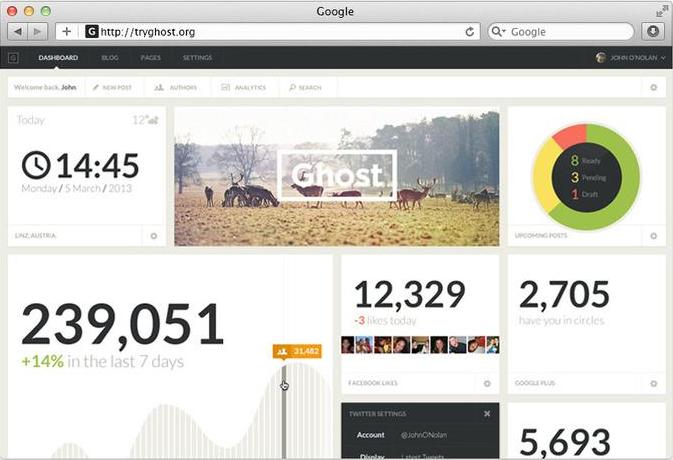Click the New Post button
This screenshot has height=460, width=673.
(x=115, y=88)
